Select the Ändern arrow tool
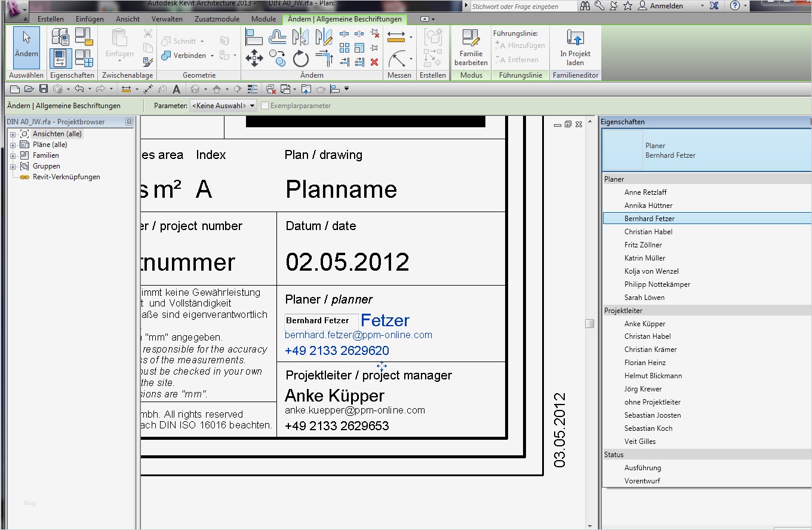The width and height of the screenshot is (812, 530). 26,47
